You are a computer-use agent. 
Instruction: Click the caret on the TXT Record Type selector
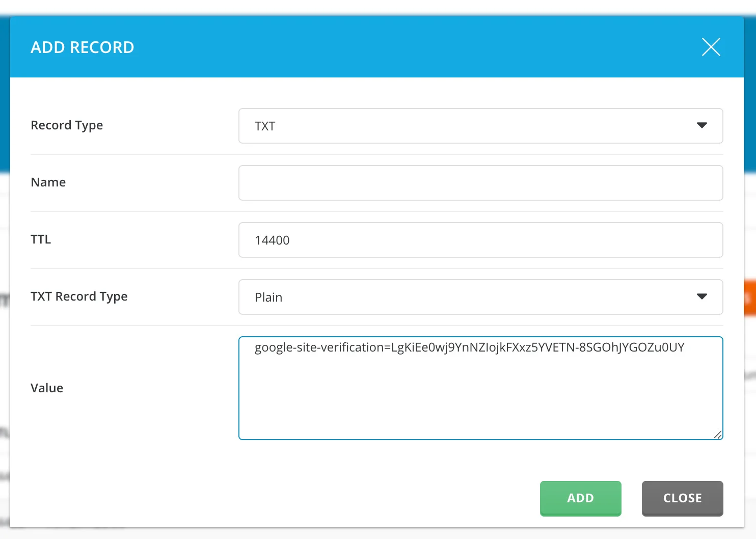[x=701, y=297]
